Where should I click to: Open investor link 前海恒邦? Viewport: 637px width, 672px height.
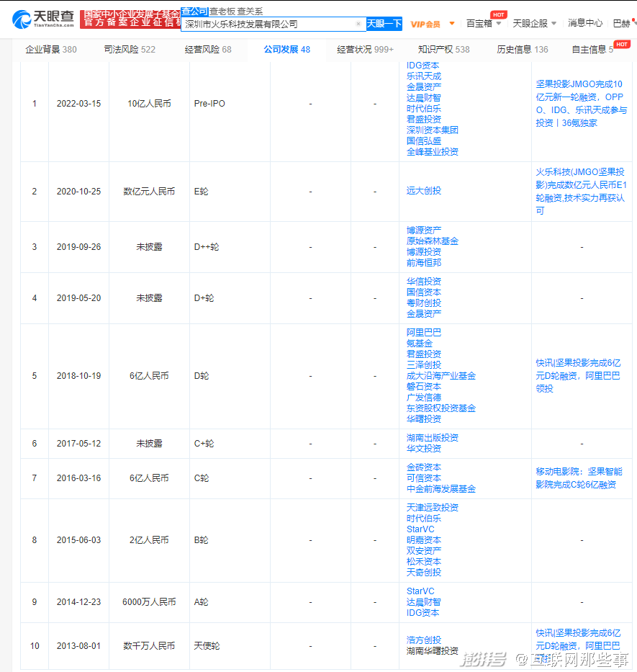click(424, 263)
